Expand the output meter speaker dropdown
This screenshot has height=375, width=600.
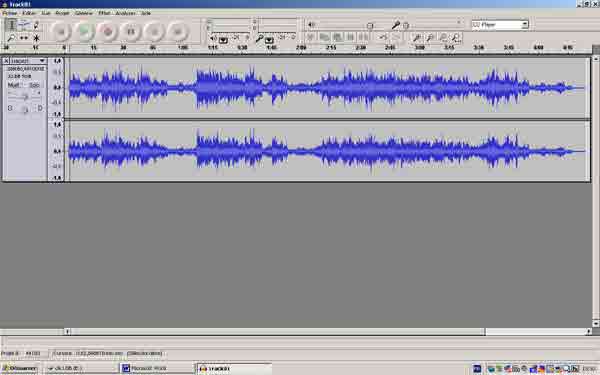coord(223,39)
